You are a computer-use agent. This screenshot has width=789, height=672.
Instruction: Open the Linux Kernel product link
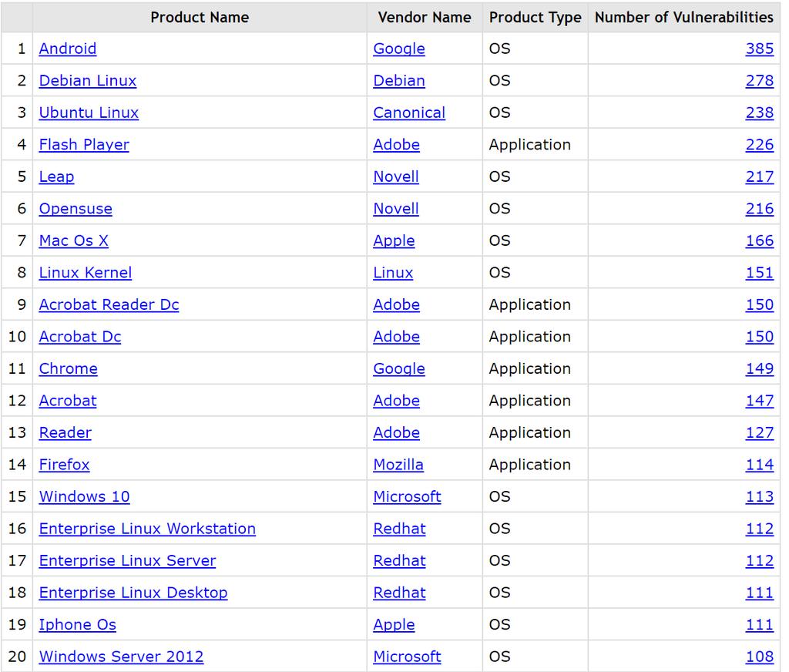point(86,273)
